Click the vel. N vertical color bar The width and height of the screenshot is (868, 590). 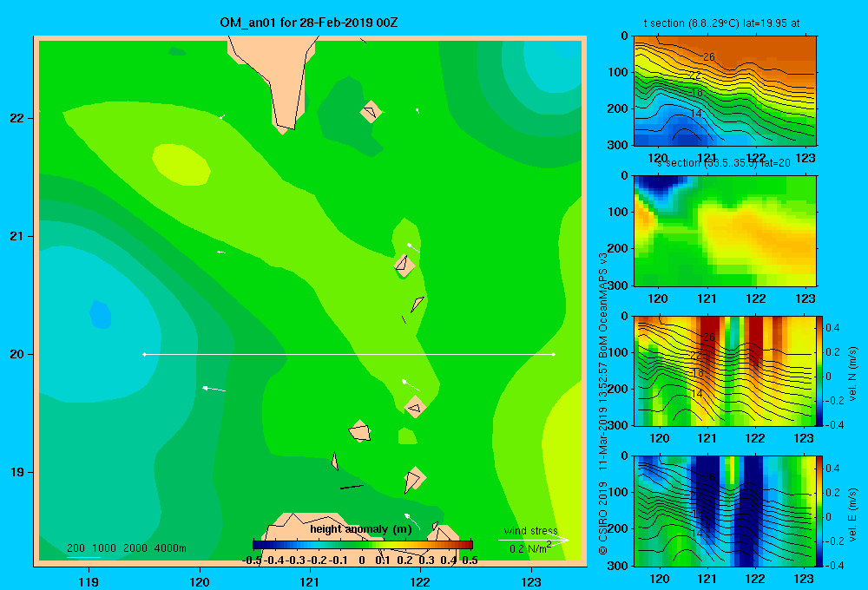820,370
